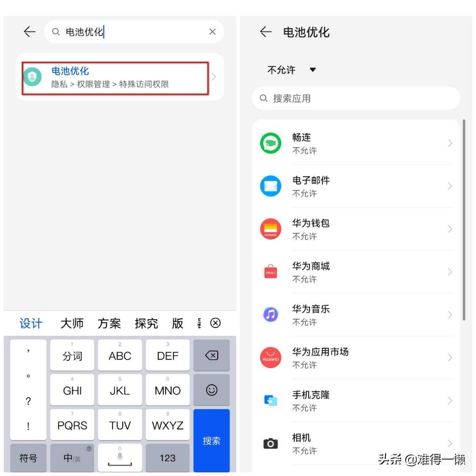The height and width of the screenshot is (476, 476).
Task: Open the 电池优化 search result
Action: coord(115,78)
